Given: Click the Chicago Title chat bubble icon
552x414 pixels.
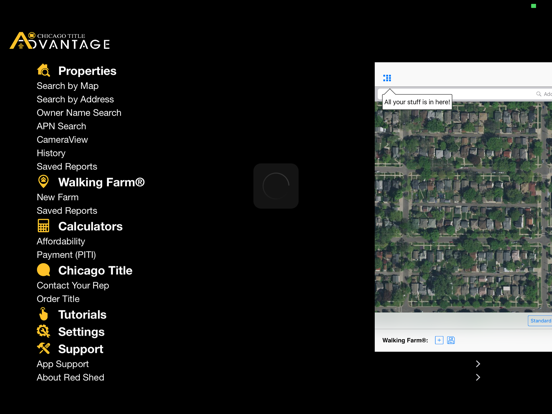Looking at the screenshot, I should pyautogui.click(x=44, y=270).
